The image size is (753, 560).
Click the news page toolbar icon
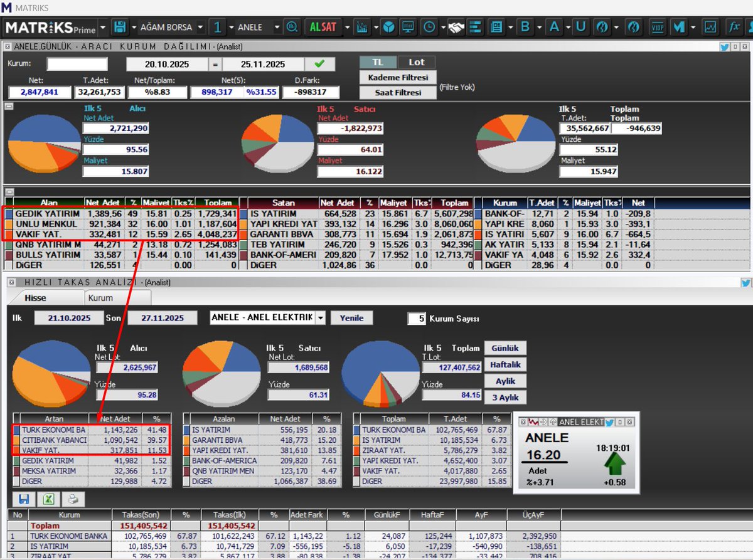click(x=496, y=27)
